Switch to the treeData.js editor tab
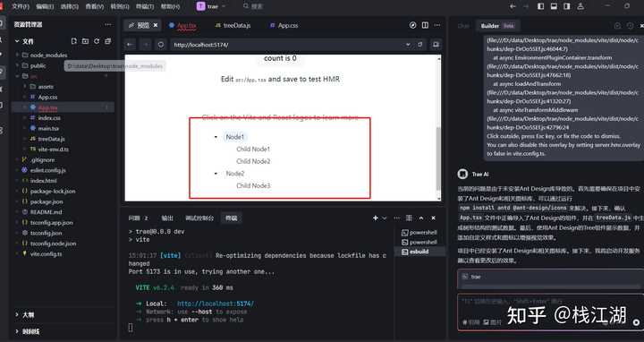This screenshot has height=342, width=644. click(x=233, y=25)
